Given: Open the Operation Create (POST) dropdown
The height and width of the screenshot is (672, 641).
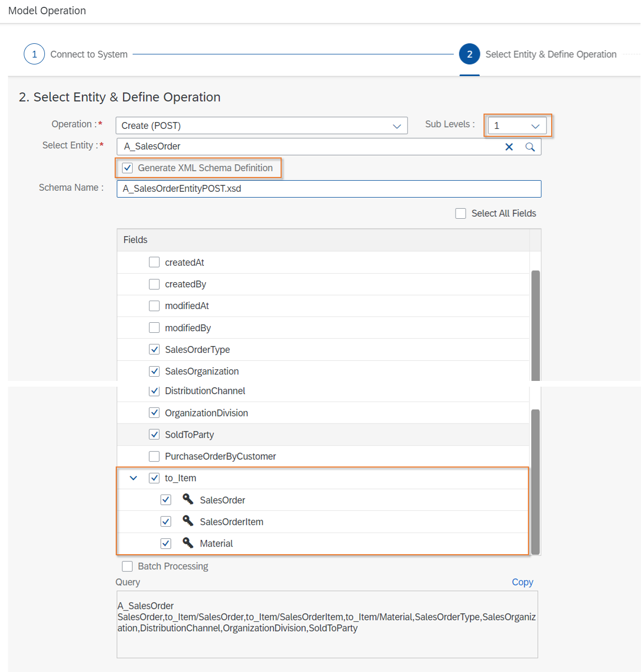Looking at the screenshot, I should tap(262, 126).
